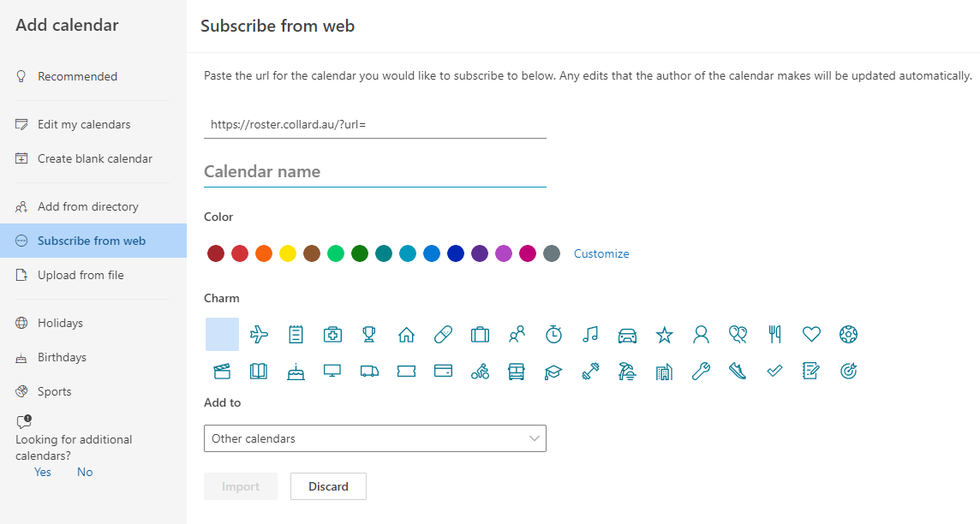Click the Discard button
The height and width of the screenshot is (524, 980).
click(x=328, y=486)
